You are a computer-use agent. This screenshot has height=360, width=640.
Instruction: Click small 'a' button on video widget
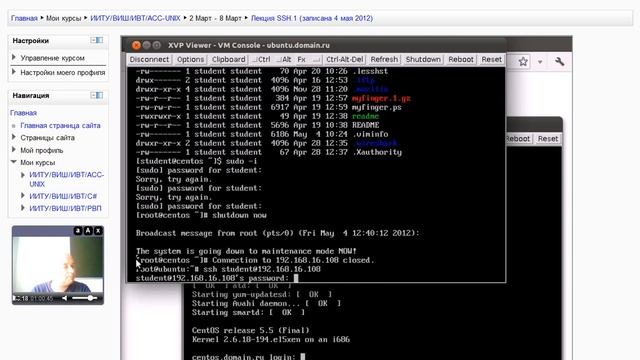point(78,231)
